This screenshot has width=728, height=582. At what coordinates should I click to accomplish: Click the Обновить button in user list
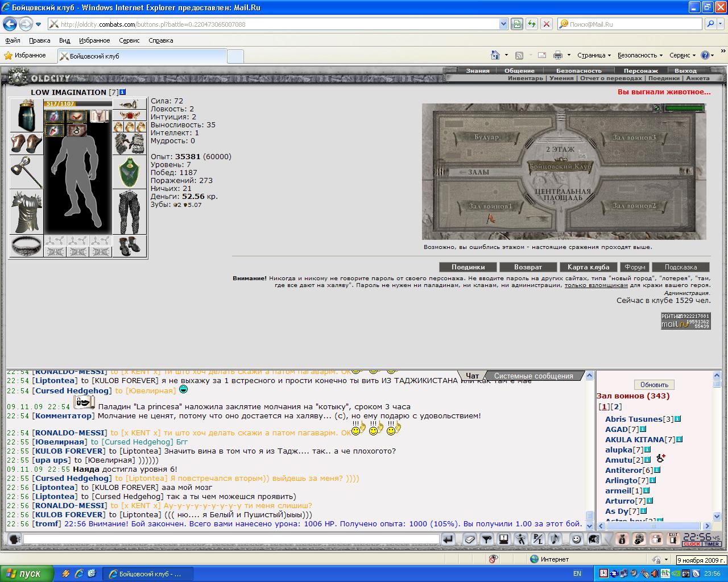(x=654, y=385)
